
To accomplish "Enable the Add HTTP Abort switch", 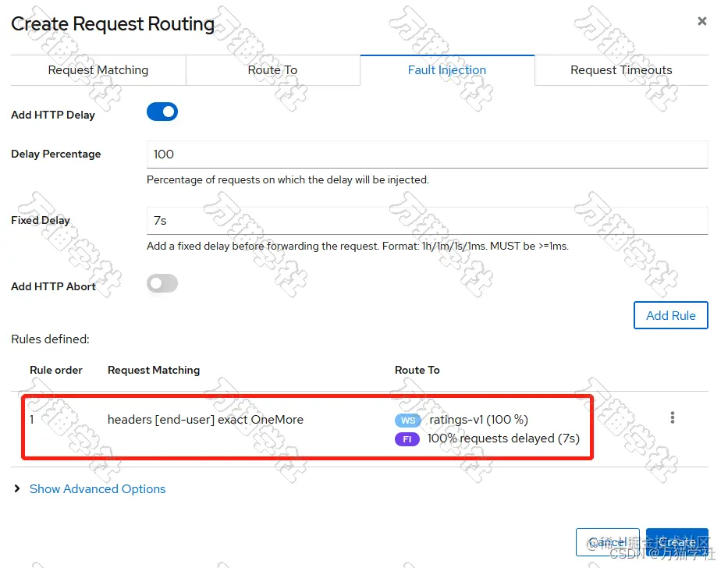I will click(162, 283).
